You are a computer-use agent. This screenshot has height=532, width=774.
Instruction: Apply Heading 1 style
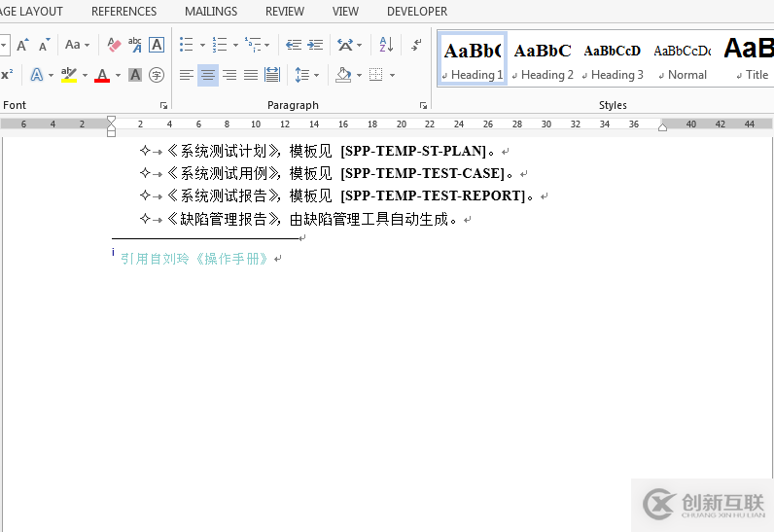tap(473, 59)
